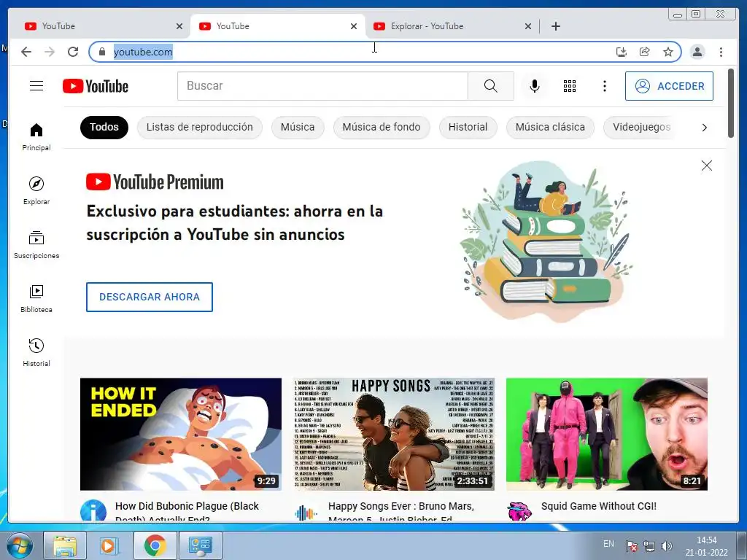The image size is (747, 560).
Task: Open Suscripciones in the sidebar
Action: [x=36, y=245]
